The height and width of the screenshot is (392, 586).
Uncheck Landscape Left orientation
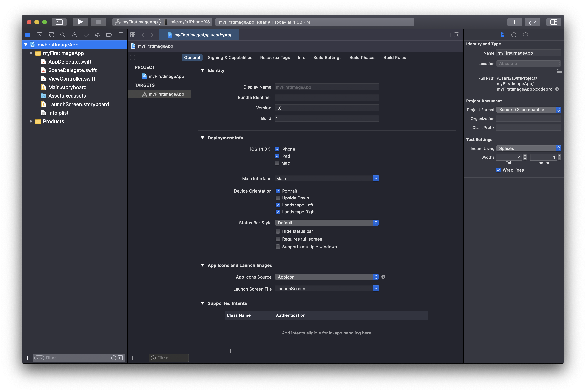click(278, 205)
